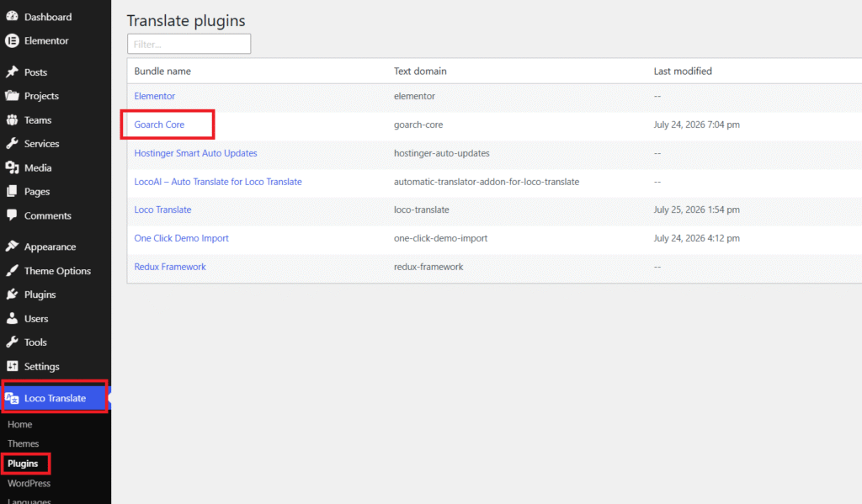Open Hostinger Smart Auto Updates bundle

click(x=195, y=153)
